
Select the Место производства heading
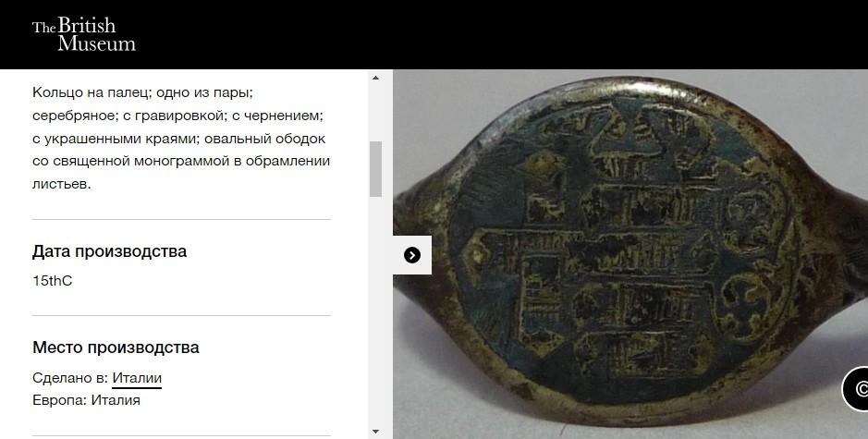pos(116,348)
